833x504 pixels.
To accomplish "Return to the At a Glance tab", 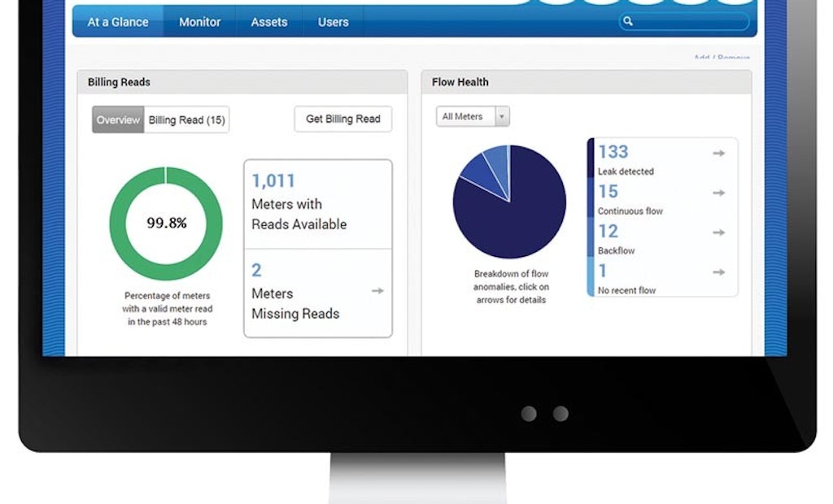I will [x=116, y=22].
